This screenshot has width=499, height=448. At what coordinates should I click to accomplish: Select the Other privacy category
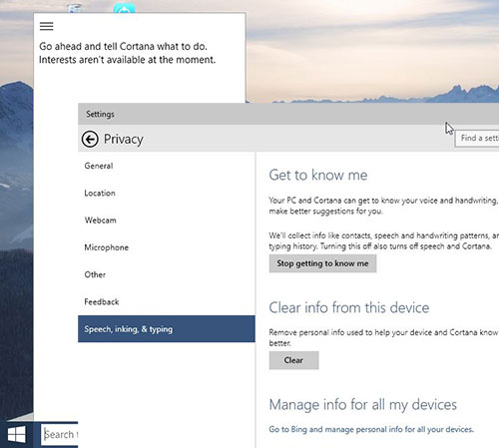coord(167,274)
